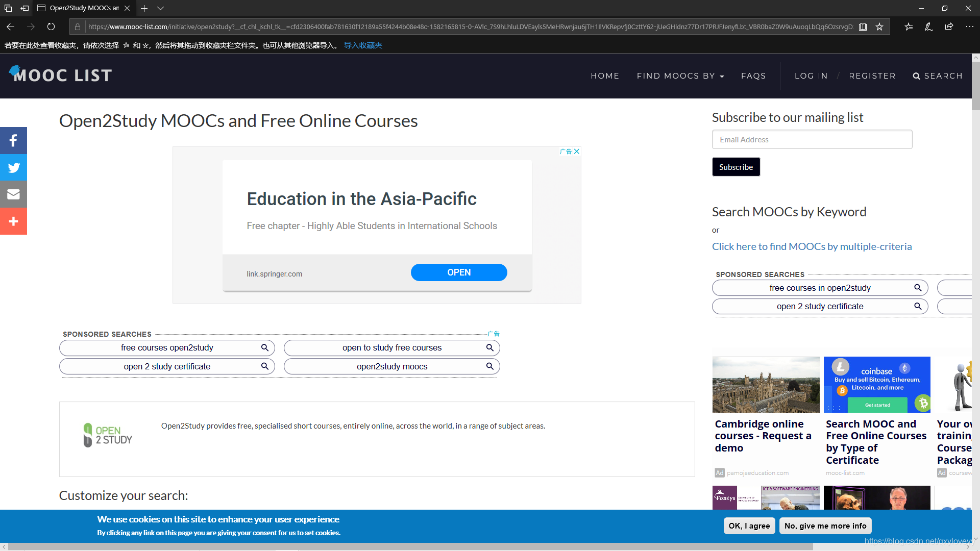Click the email share envelope icon
The height and width of the screenshot is (551, 980).
tap(13, 194)
